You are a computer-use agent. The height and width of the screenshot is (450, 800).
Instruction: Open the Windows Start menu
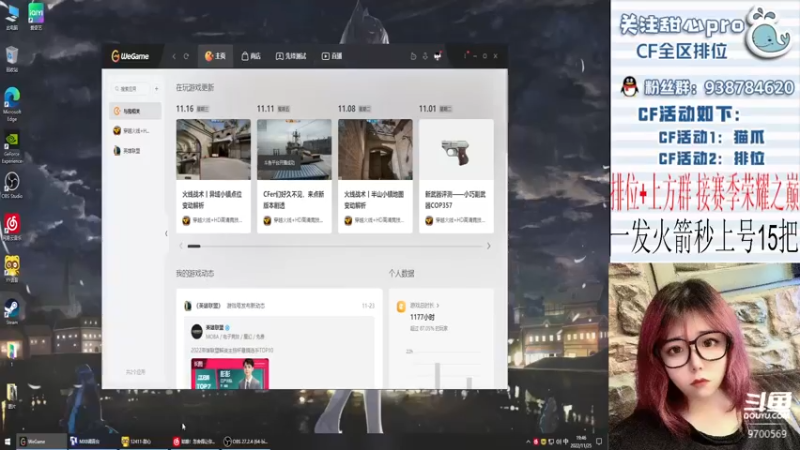[x=8, y=441]
